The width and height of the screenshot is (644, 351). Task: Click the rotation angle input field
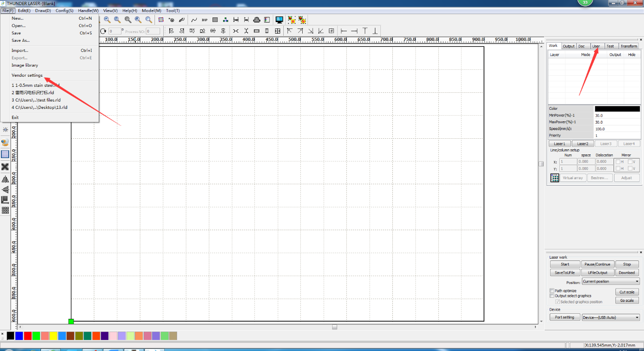click(x=115, y=31)
